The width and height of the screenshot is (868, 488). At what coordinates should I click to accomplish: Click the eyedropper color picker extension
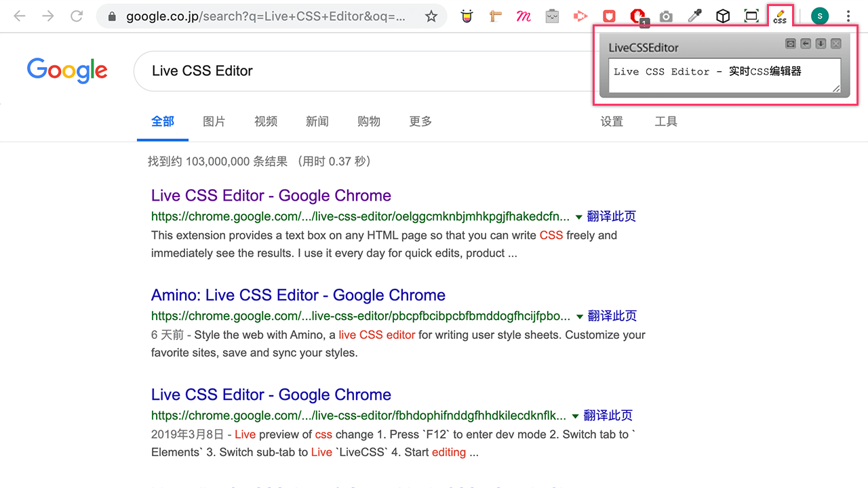click(694, 16)
